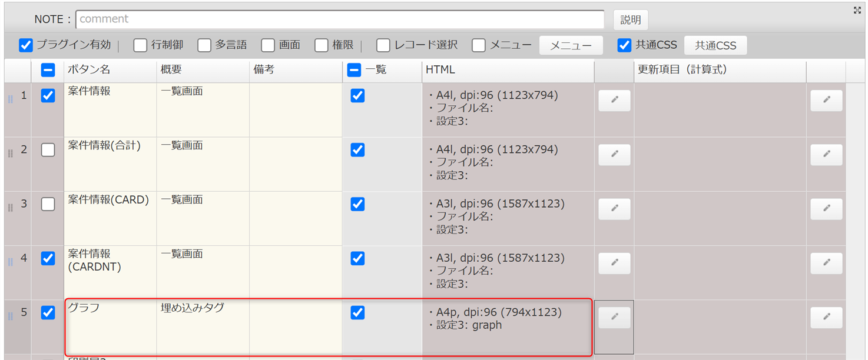Image resolution: width=868 pixels, height=360 pixels.
Task: Click the 更新項目(計算式) column header
Action: [x=720, y=70]
